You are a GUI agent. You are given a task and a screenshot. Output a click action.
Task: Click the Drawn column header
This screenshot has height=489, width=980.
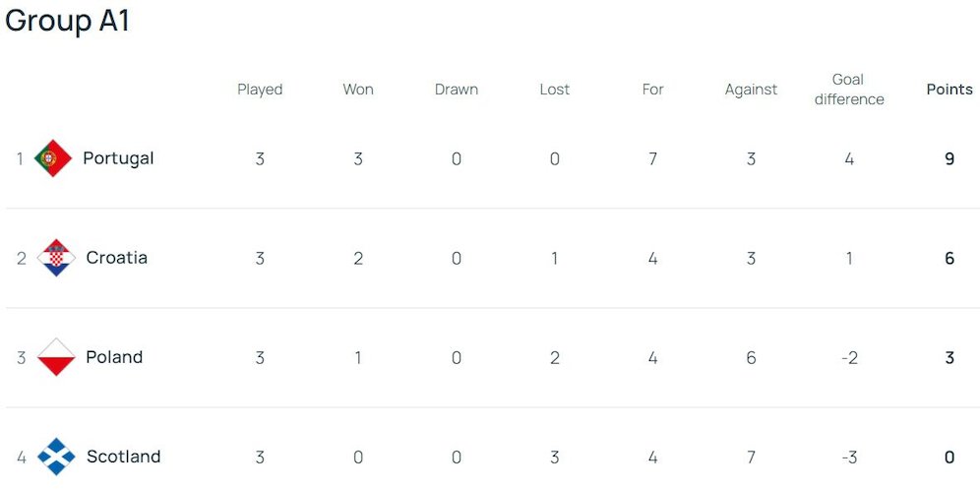(x=457, y=90)
